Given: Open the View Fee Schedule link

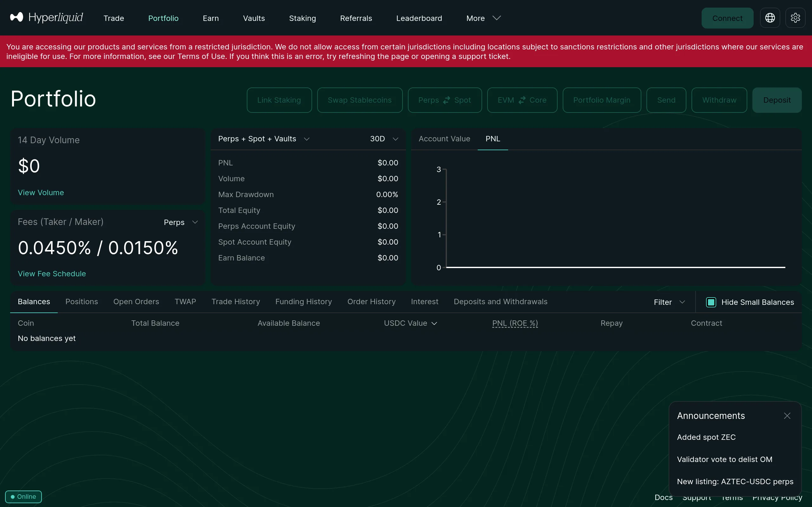Looking at the screenshot, I should pos(52,273).
